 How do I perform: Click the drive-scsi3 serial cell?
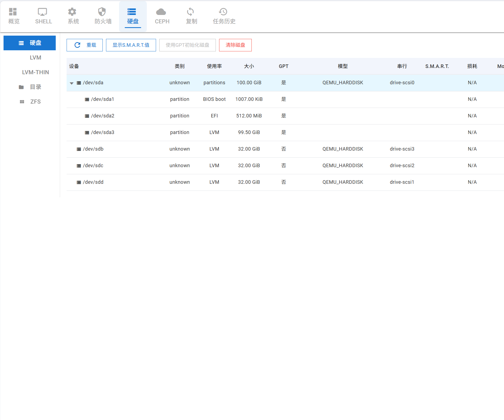[x=402, y=149]
